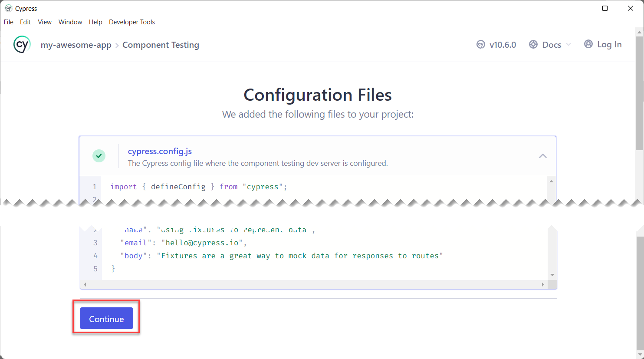
Task: Minimize the Cypress window
Action: tap(579, 8)
